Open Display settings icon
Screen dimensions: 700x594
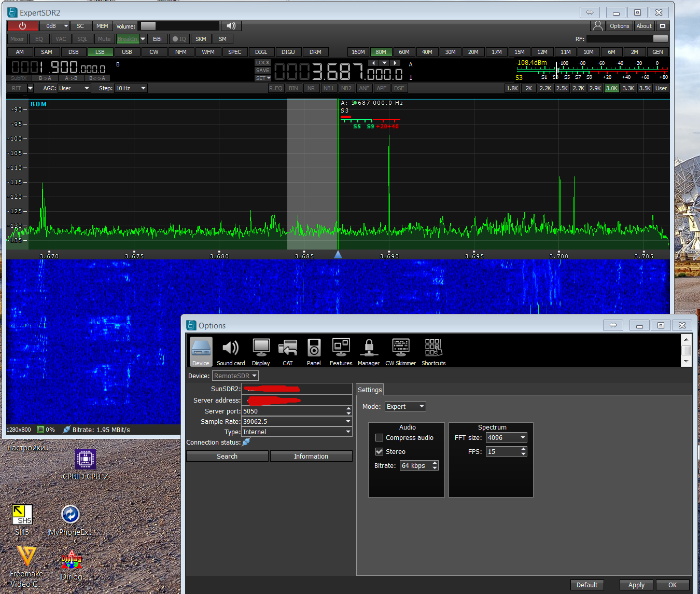(261, 352)
